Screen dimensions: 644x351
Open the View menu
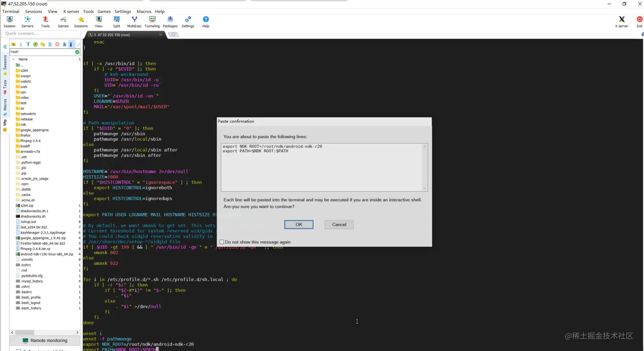(x=52, y=11)
